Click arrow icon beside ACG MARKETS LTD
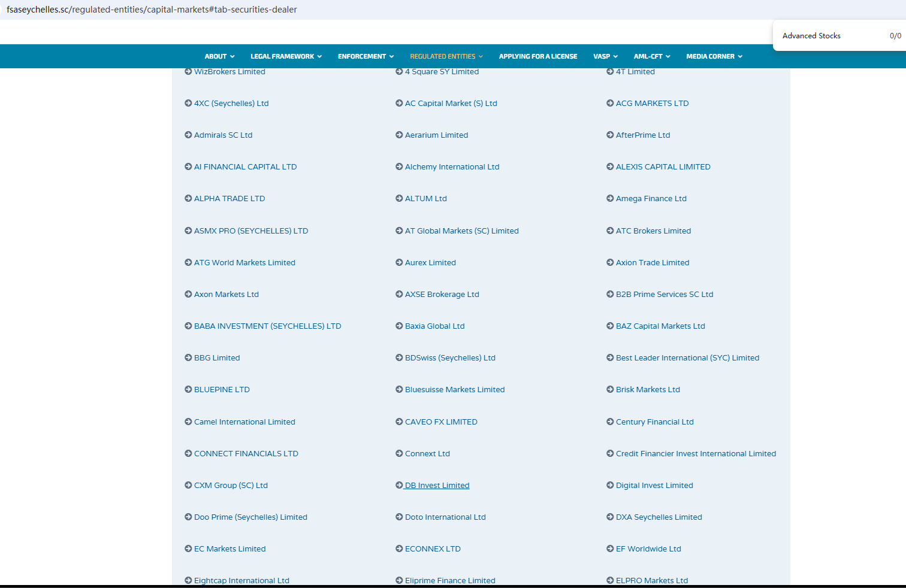Screen dimensions: 906x588 click(x=610, y=104)
